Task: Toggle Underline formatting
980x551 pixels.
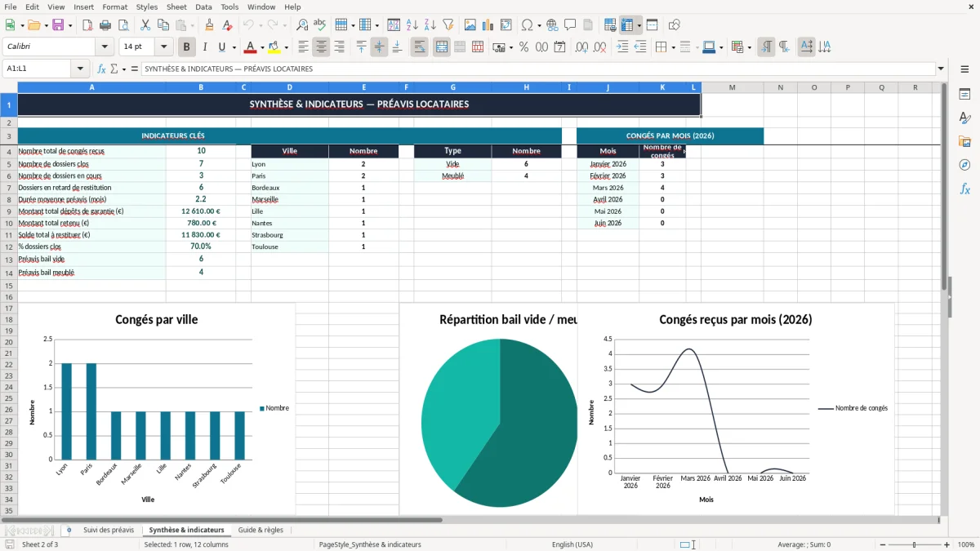Action: click(x=221, y=47)
